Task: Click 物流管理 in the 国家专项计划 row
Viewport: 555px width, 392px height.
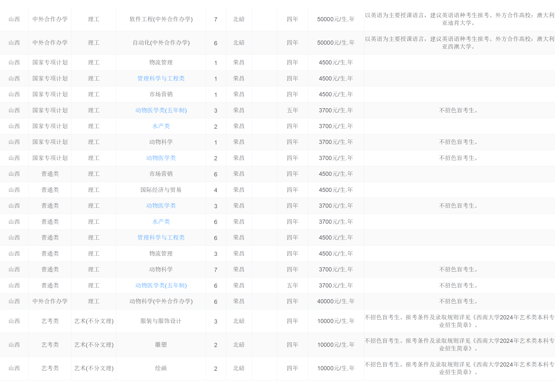Action: click(x=161, y=62)
